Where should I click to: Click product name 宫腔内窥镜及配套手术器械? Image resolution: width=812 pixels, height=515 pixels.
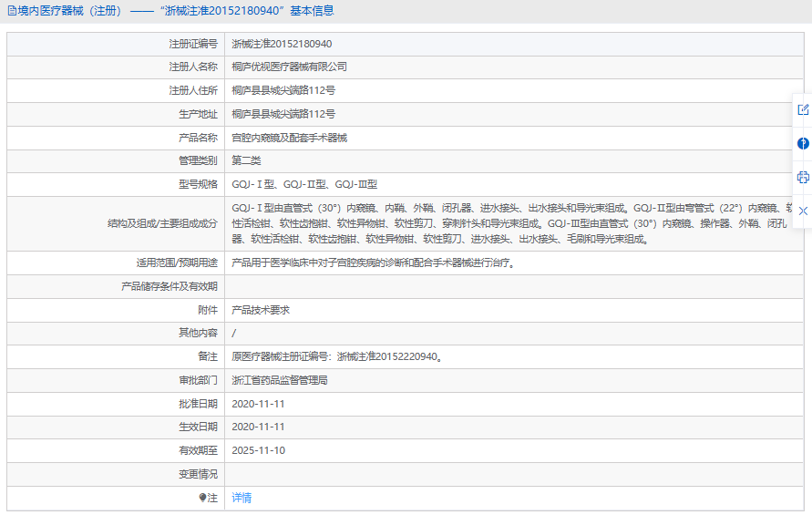coord(289,138)
